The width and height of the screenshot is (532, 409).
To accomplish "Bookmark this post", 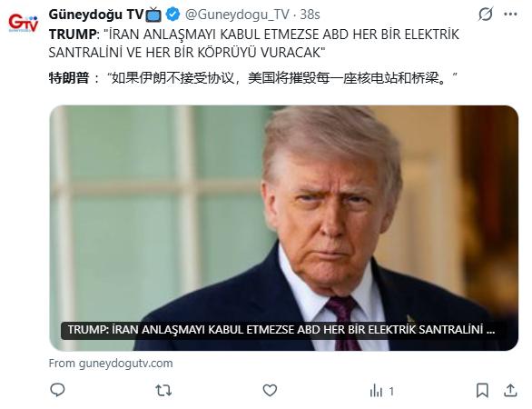I will [x=482, y=390].
